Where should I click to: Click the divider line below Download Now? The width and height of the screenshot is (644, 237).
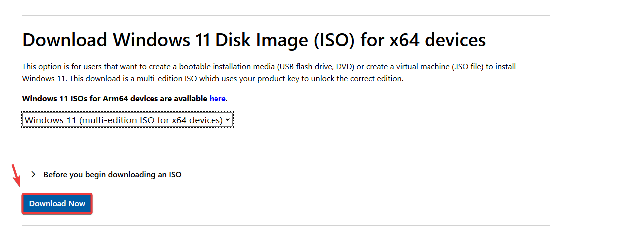pos(286,225)
